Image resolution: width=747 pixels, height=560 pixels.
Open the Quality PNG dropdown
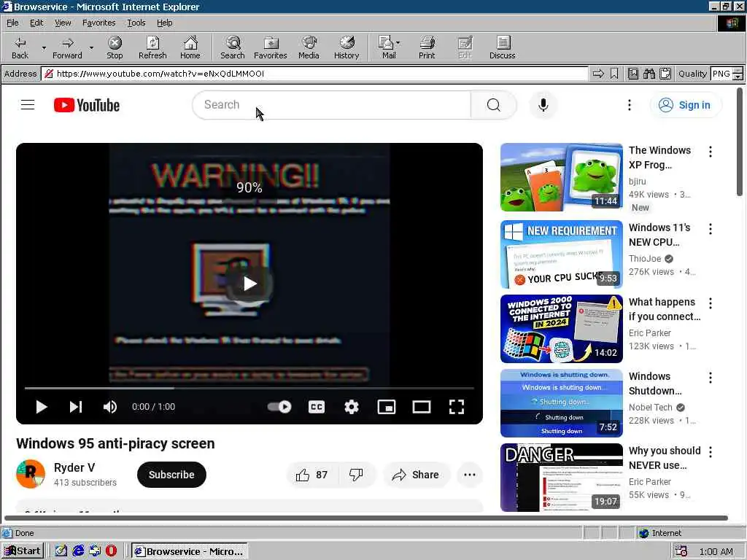tap(738, 74)
